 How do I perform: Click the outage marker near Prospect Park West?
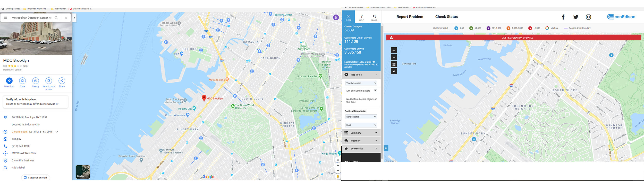point(611,55)
